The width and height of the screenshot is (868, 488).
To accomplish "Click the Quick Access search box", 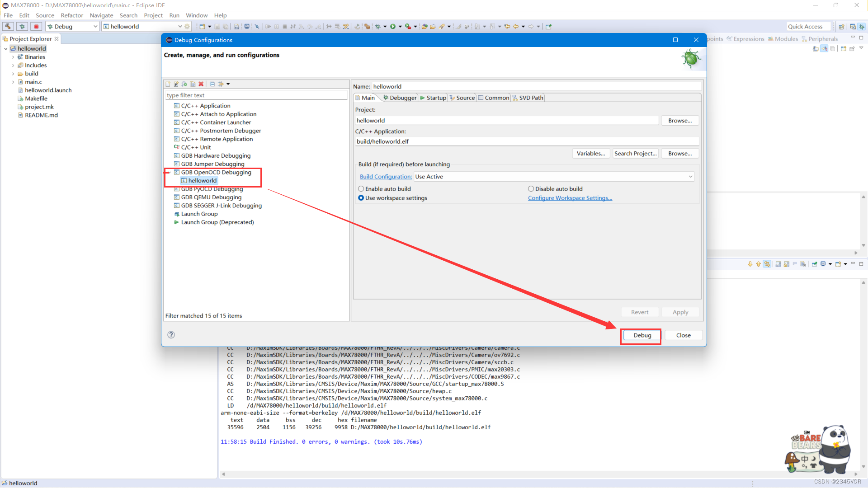I will tap(809, 26).
